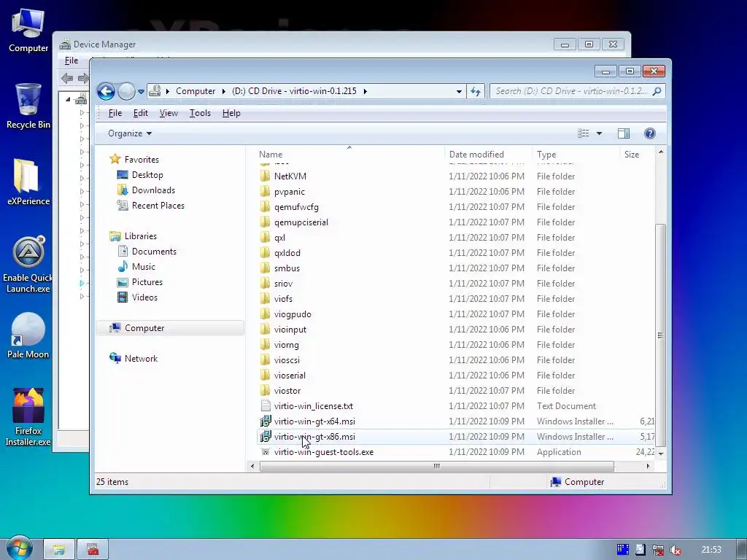This screenshot has width=747, height=560.
Task: Open the File menu in Explorer
Action: point(115,113)
